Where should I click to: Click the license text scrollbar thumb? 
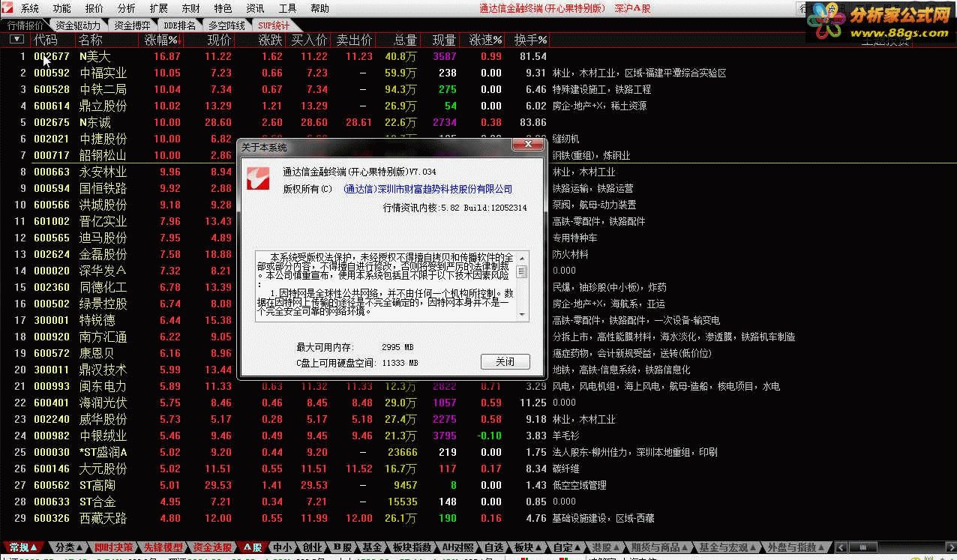tap(522, 272)
